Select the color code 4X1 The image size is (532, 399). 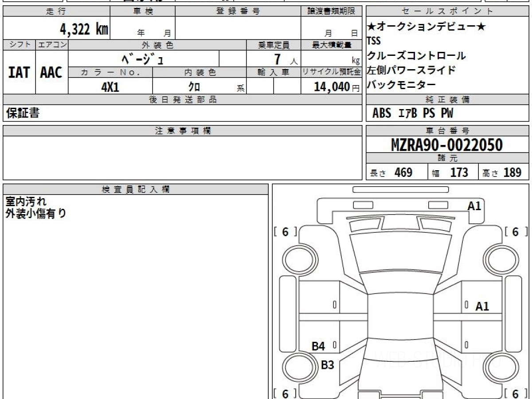110,87
